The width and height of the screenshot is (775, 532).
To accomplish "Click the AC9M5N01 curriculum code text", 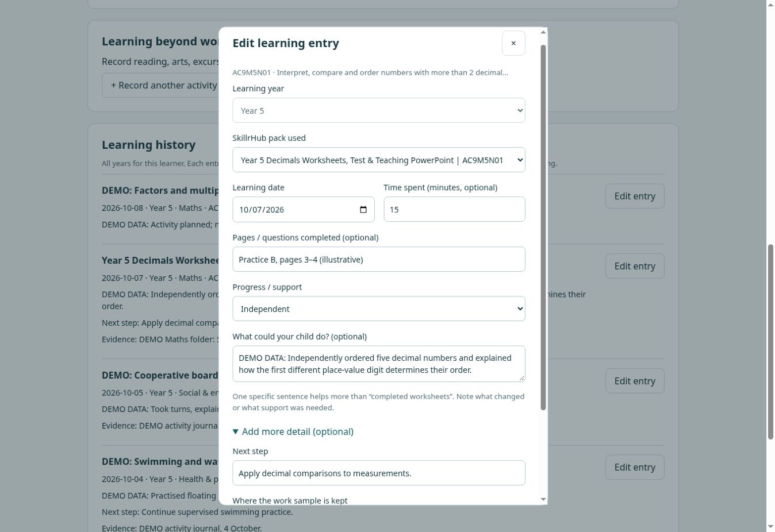I will click(x=251, y=72).
